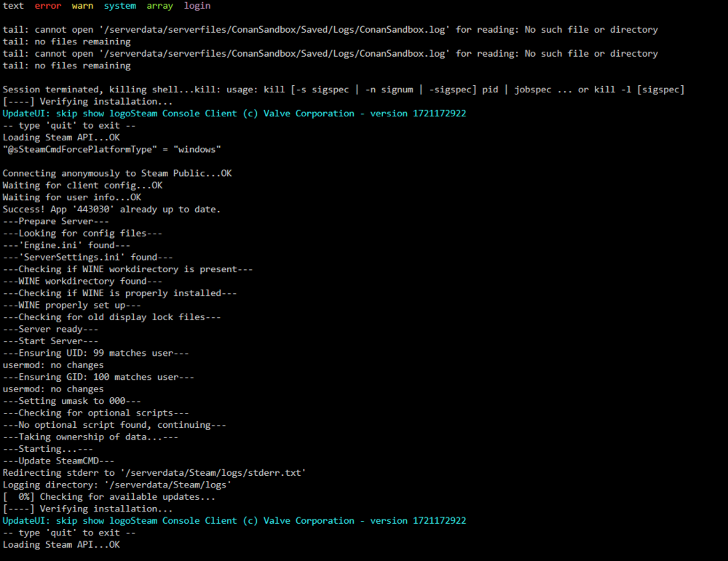Viewport: 728px width, 561px height.
Task: Click the 'Redirecting stderr to' line
Action: coord(154,473)
